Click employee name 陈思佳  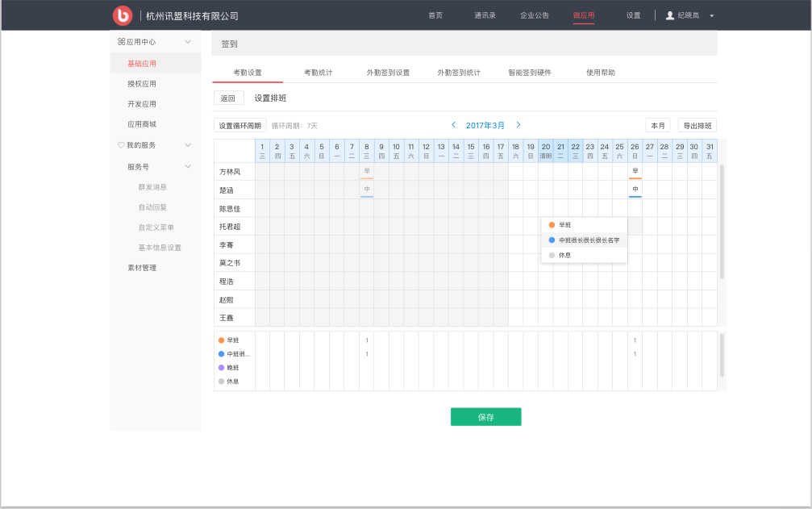[x=230, y=209]
